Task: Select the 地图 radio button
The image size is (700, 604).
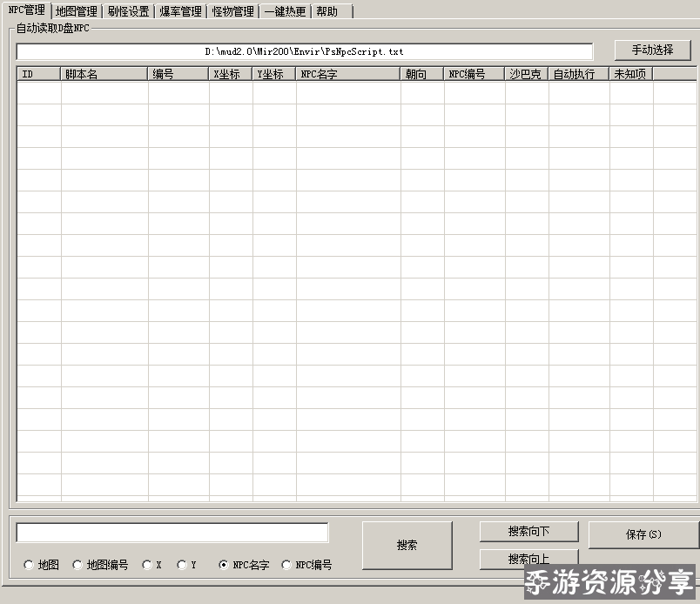Action: 29,565
